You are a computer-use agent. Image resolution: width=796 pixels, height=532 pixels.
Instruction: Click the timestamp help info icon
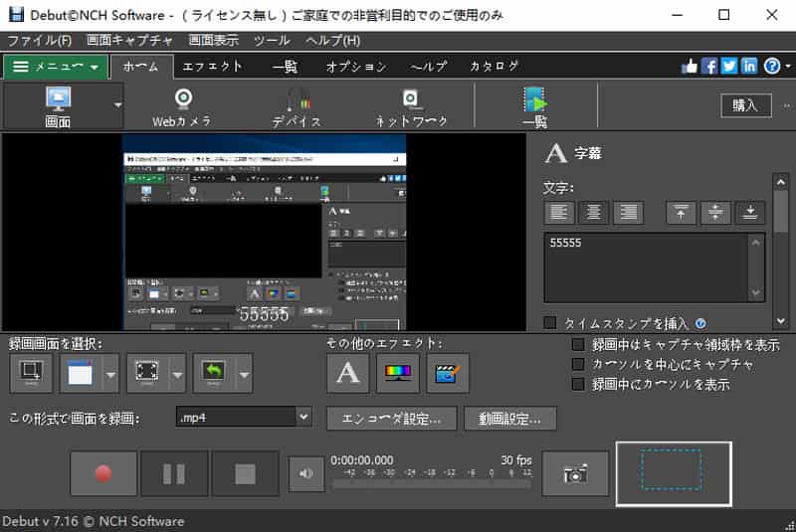tap(700, 323)
